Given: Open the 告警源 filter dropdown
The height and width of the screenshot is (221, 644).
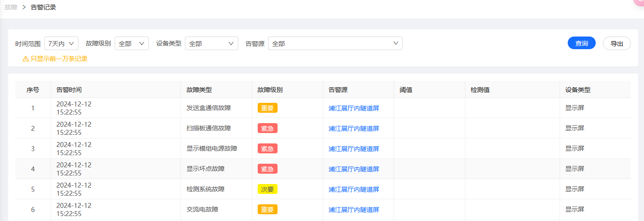Looking at the screenshot, I should [x=335, y=43].
